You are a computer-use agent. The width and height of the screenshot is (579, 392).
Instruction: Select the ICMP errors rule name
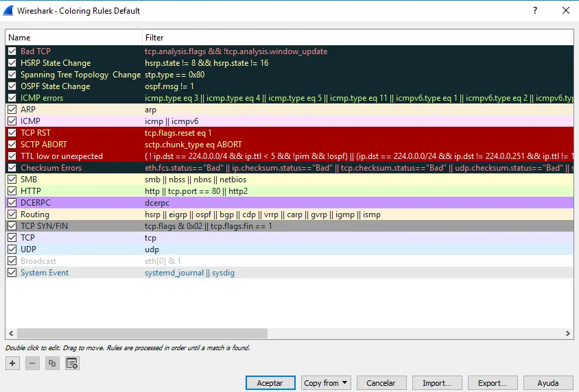[x=42, y=98]
